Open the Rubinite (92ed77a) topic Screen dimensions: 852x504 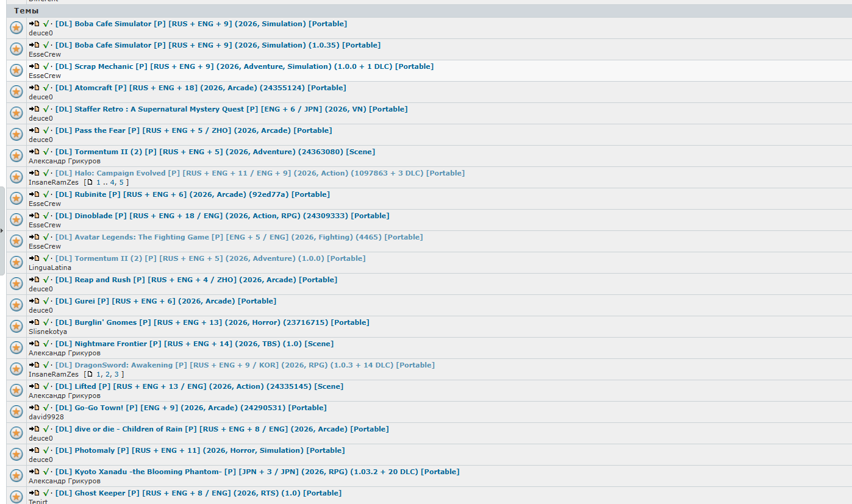pyautogui.click(x=193, y=194)
